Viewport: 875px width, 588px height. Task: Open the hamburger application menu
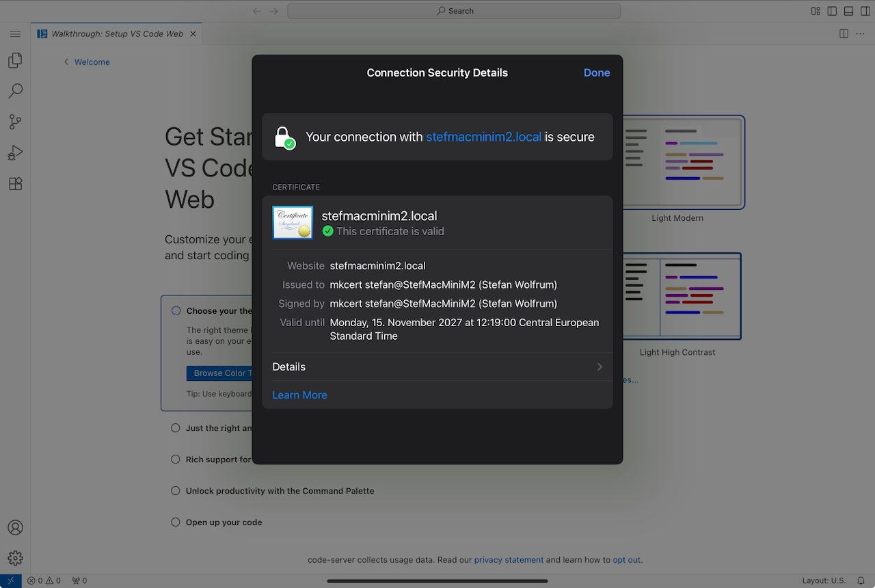[x=15, y=34]
